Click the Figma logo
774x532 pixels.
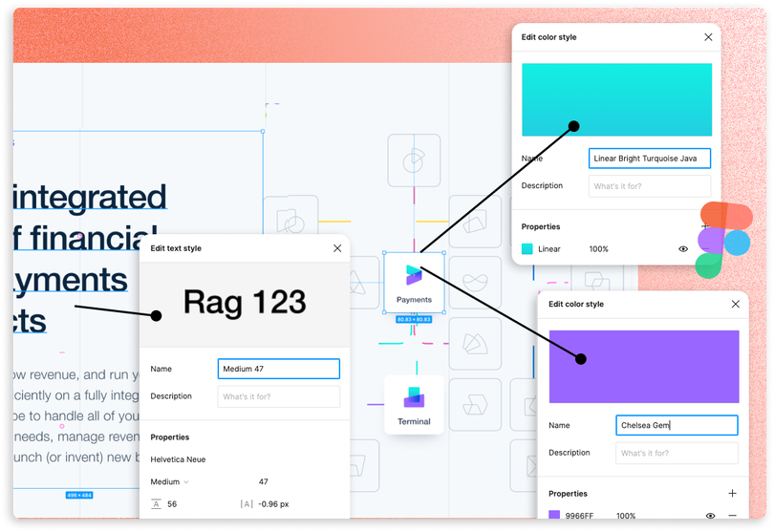[x=723, y=240]
